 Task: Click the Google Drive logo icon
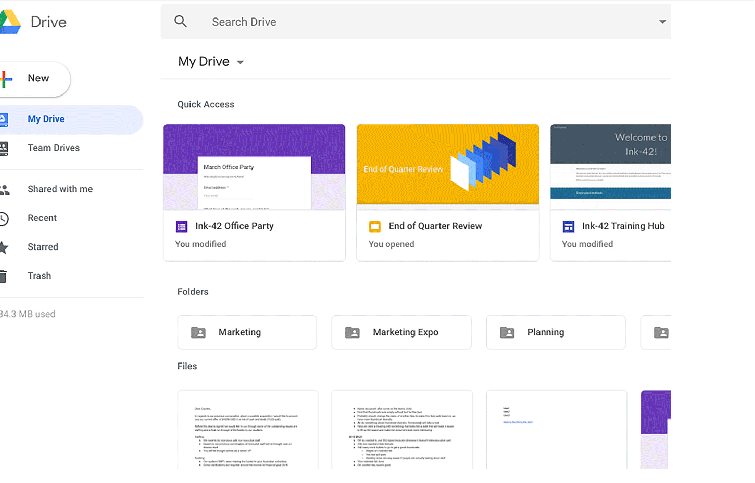pyautogui.click(x=8, y=21)
